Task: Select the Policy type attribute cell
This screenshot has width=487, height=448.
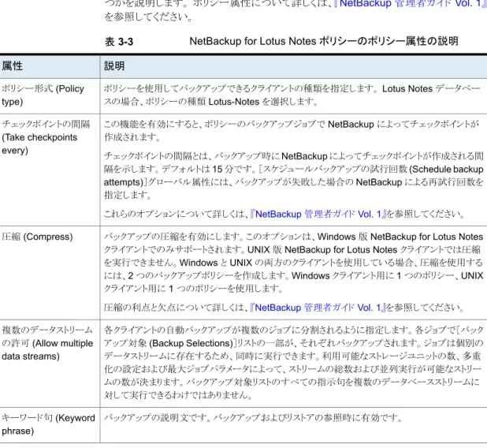Action: pyautogui.click(x=50, y=95)
